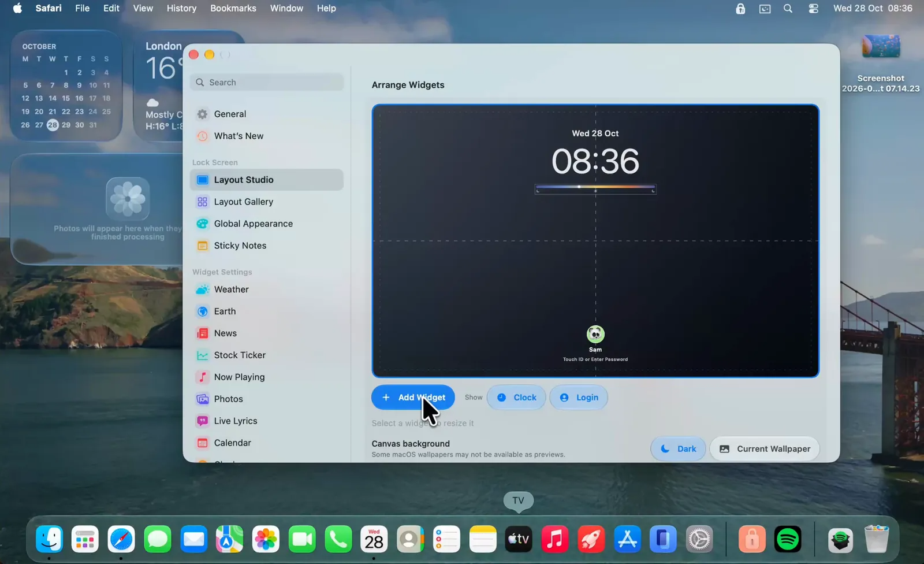Click the sidebar Search field
The height and width of the screenshot is (564, 924).
266,83
